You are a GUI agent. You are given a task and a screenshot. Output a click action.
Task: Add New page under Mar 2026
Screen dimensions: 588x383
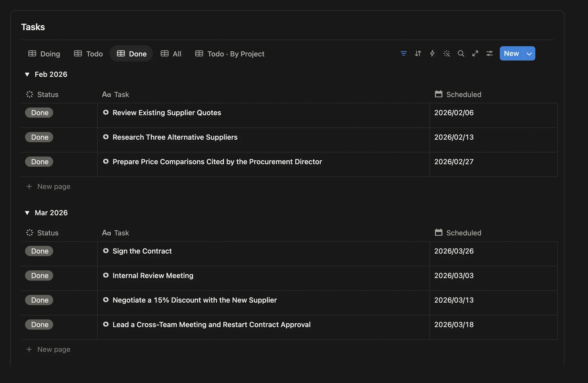48,349
